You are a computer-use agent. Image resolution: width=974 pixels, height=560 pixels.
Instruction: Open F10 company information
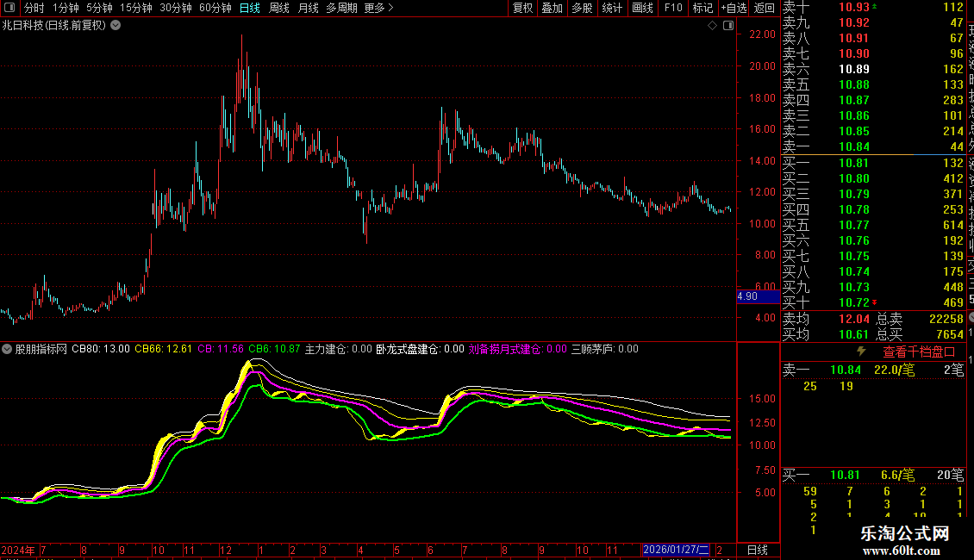pos(673,8)
